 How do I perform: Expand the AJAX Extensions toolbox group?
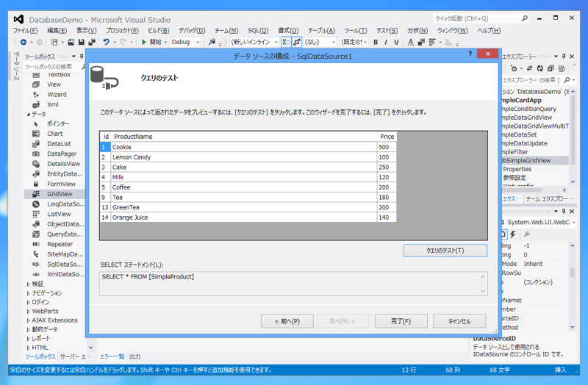pos(28,320)
